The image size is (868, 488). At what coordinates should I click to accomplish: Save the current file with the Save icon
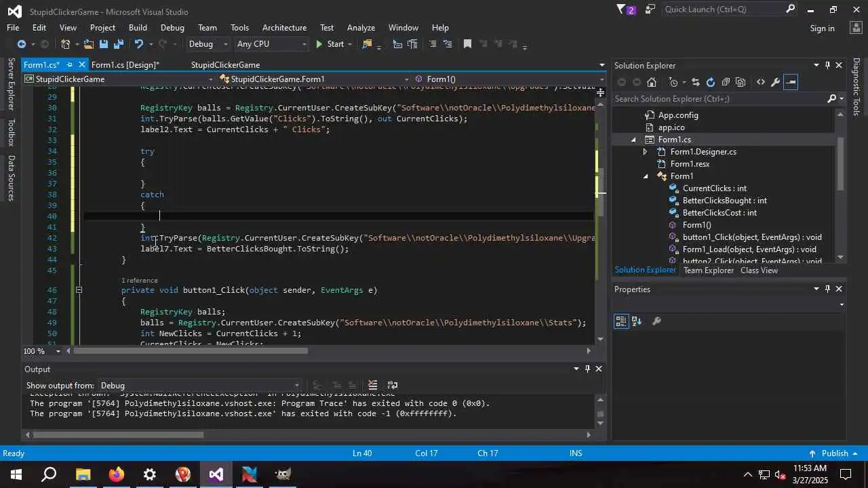coord(104,44)
